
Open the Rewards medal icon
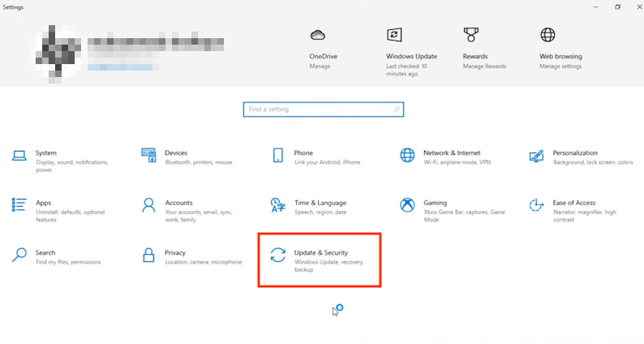click(x=471, y=35)
